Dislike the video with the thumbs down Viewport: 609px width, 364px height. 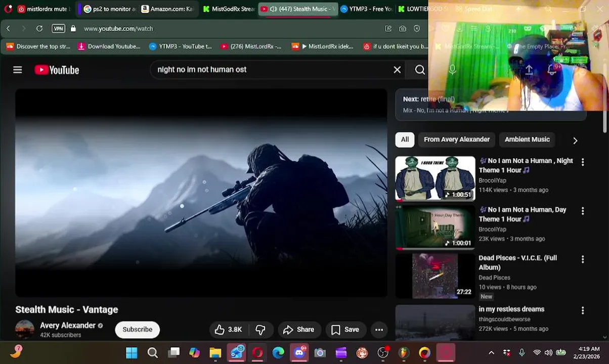click(x=260, y=330)
